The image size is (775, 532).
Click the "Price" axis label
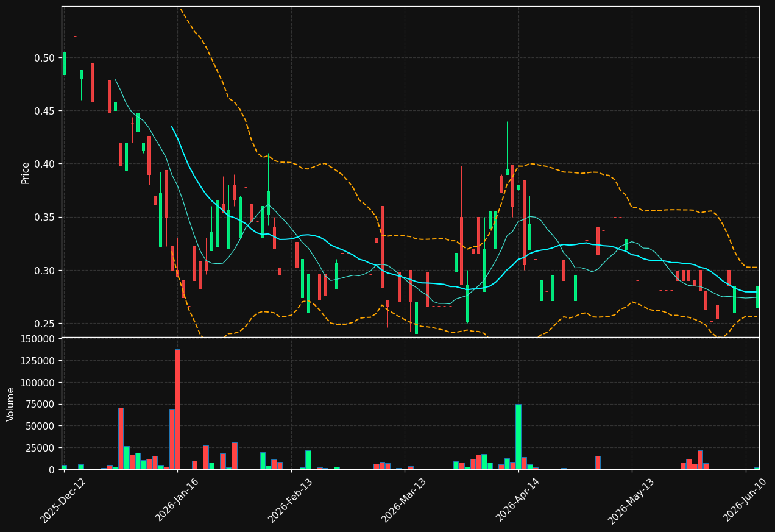(26, 172)
